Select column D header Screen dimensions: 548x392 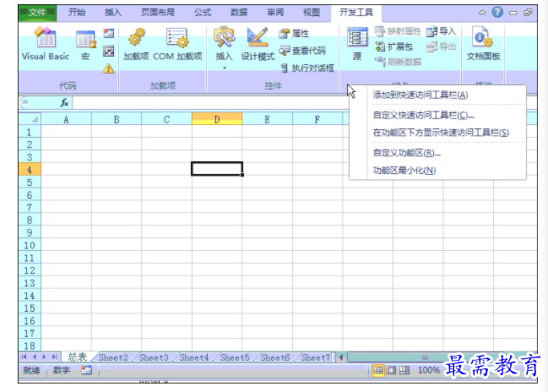[217, 119]
